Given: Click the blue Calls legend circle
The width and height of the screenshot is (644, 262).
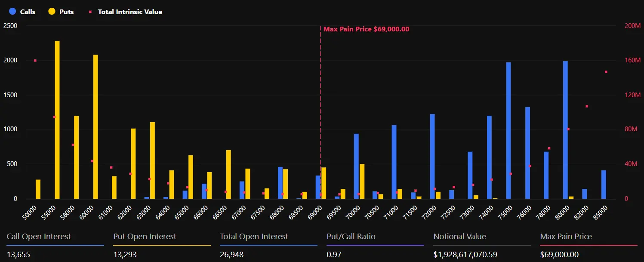Looking at the screenshot, I should point(12,12).
